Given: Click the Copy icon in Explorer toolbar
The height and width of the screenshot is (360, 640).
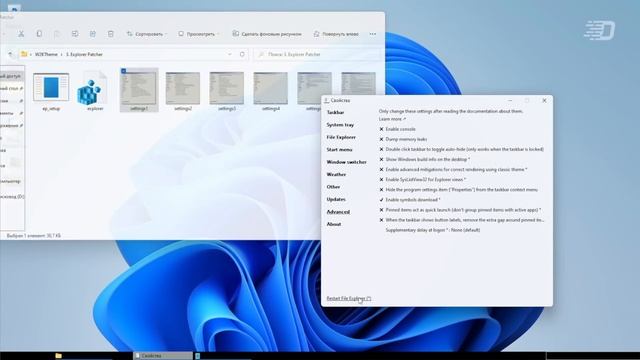Looking at the screenshot, I should tap(39, 34).
